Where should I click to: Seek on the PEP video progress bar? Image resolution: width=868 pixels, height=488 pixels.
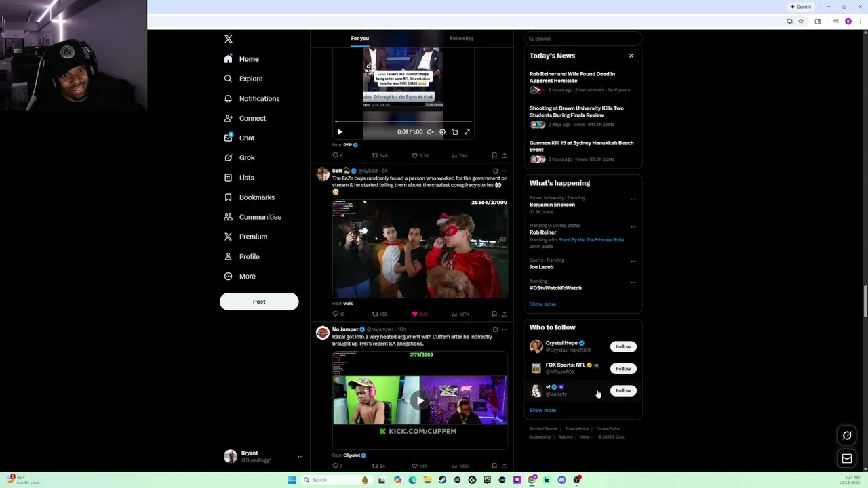403,122
